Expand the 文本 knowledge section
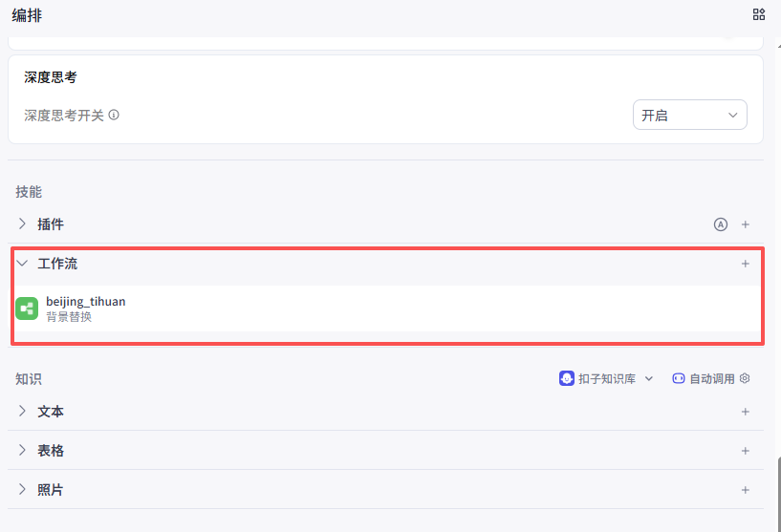This screenshot has height=532, width=781. pyautogui.click(x=22, y=412)
